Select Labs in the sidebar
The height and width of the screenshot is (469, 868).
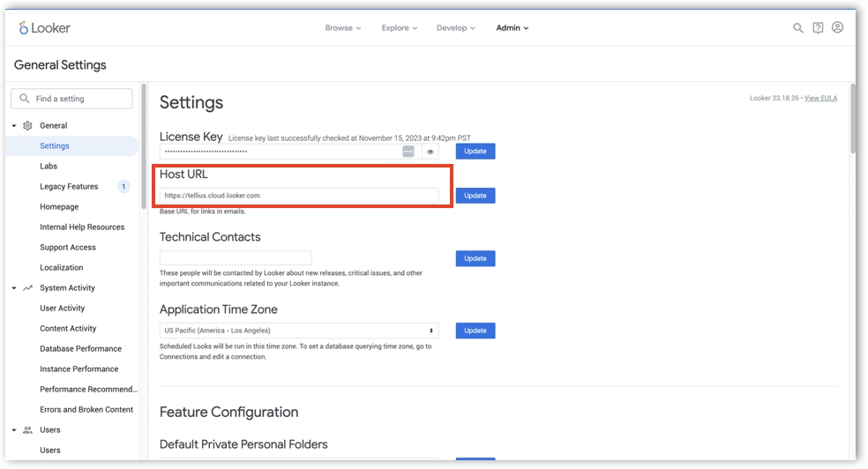(x=49, y=167)
